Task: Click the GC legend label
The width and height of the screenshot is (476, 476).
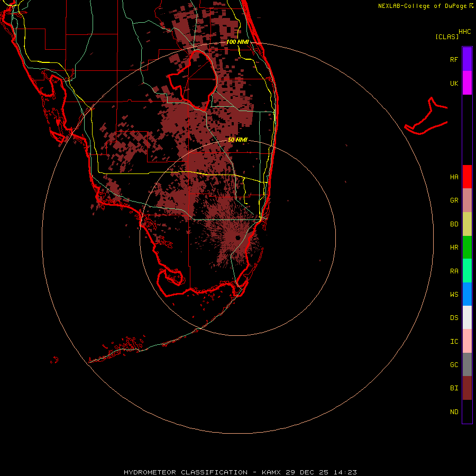Action: coord(454,365)
